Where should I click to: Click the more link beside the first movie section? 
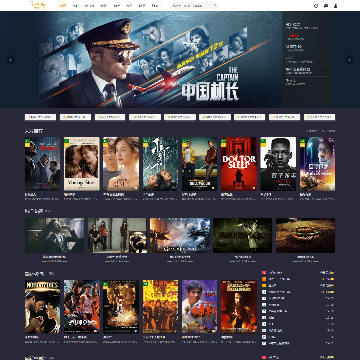tap(330, 131)
